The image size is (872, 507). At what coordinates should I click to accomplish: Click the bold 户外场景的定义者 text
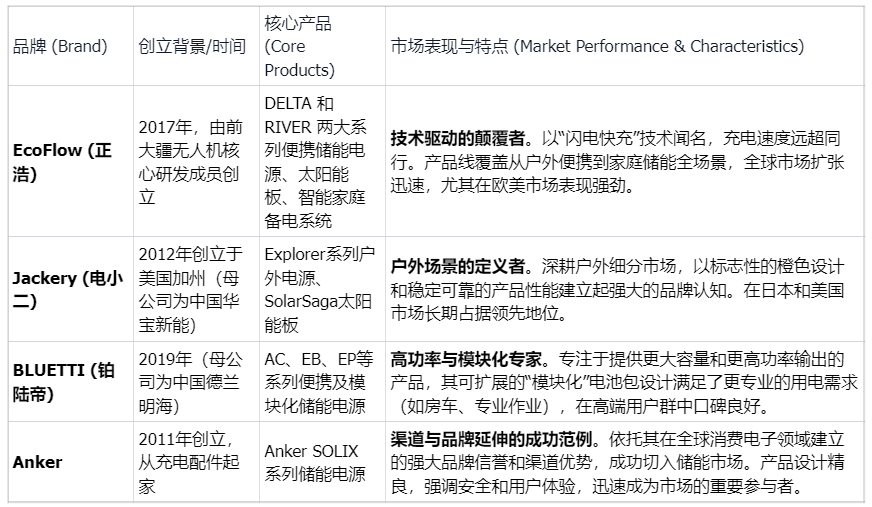(457, 268)
